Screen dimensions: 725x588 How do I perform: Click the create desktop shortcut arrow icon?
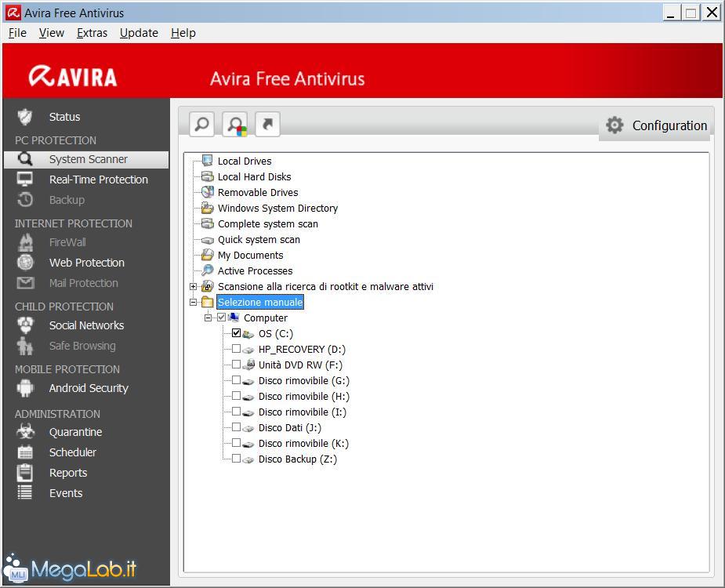[268, 124]
